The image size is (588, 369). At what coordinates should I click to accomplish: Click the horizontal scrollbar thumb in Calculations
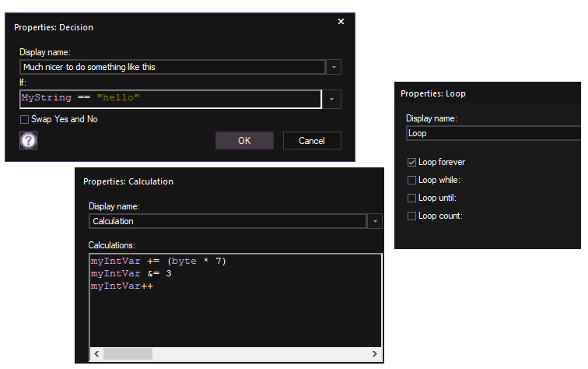128,353
